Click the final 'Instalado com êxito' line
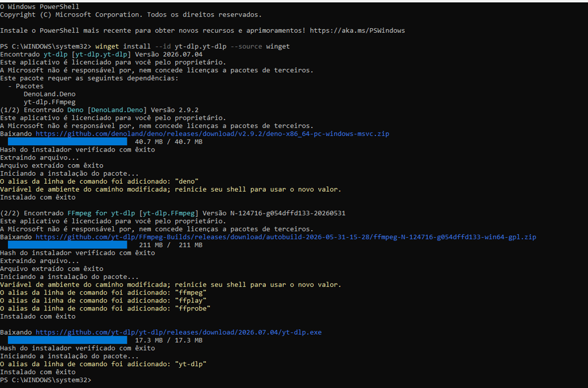This screenshot has height=388, width=588. coord(37,372)
